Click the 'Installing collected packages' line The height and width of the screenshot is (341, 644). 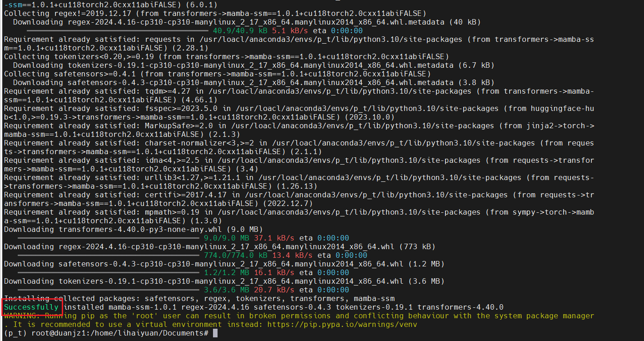[199, 299]
